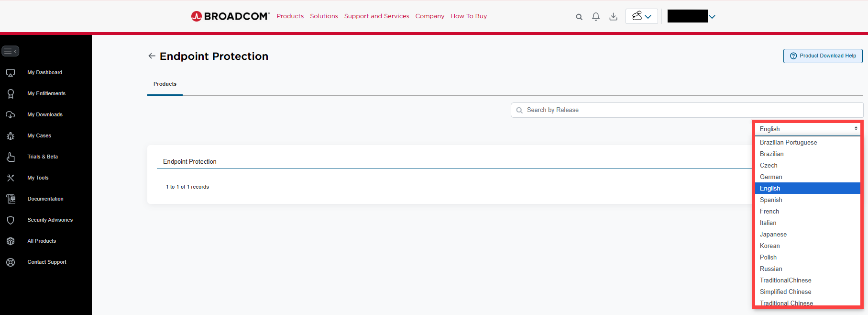Open My Entitlements in sidebar
Viewport: 868px width, 315px height.
[x=46, y=94]
